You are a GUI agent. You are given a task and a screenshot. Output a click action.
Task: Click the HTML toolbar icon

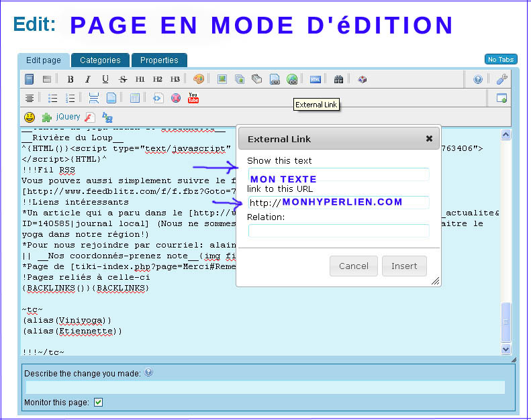315,79
